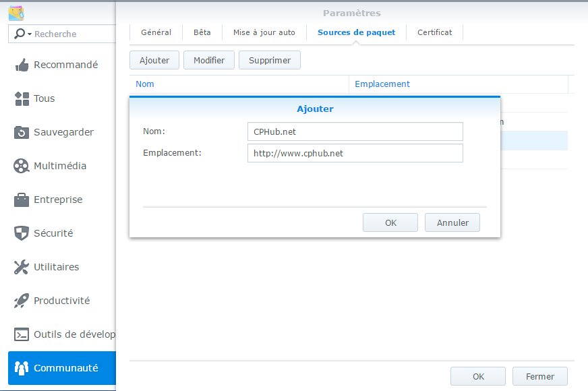Click the Sécurité shield icon

click(22, 233)
